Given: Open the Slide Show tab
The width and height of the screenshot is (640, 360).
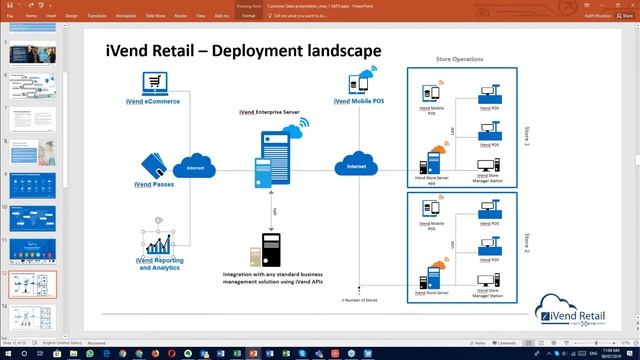Looking at the screenshot, I should (156, 16).
